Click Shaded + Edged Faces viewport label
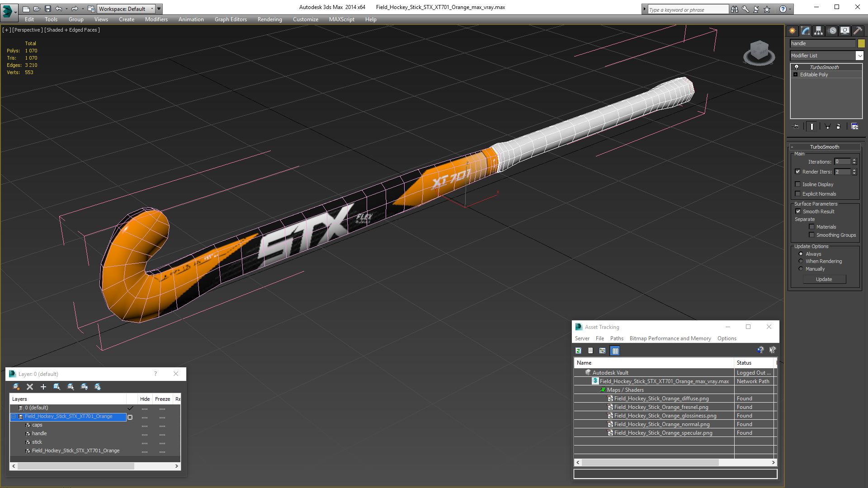The image size is (868, 488). [72, 30]
